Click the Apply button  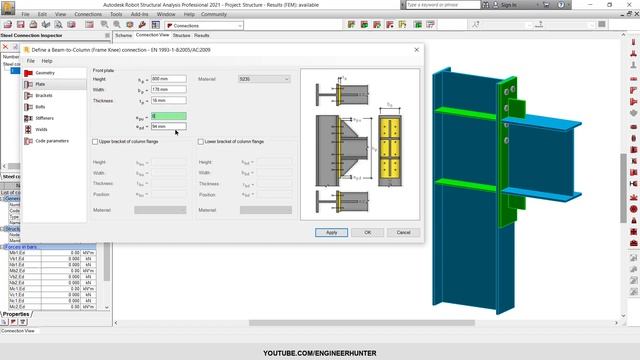[331, 233]
